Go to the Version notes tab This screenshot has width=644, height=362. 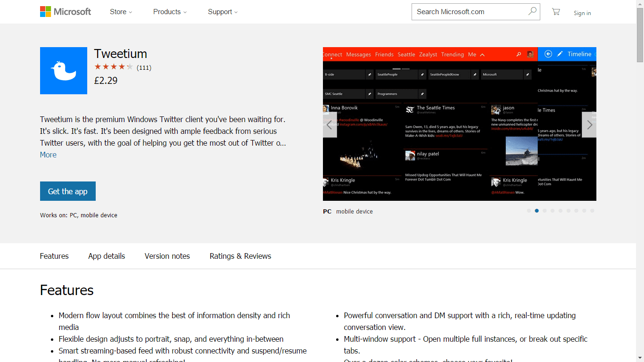(167, 256)
